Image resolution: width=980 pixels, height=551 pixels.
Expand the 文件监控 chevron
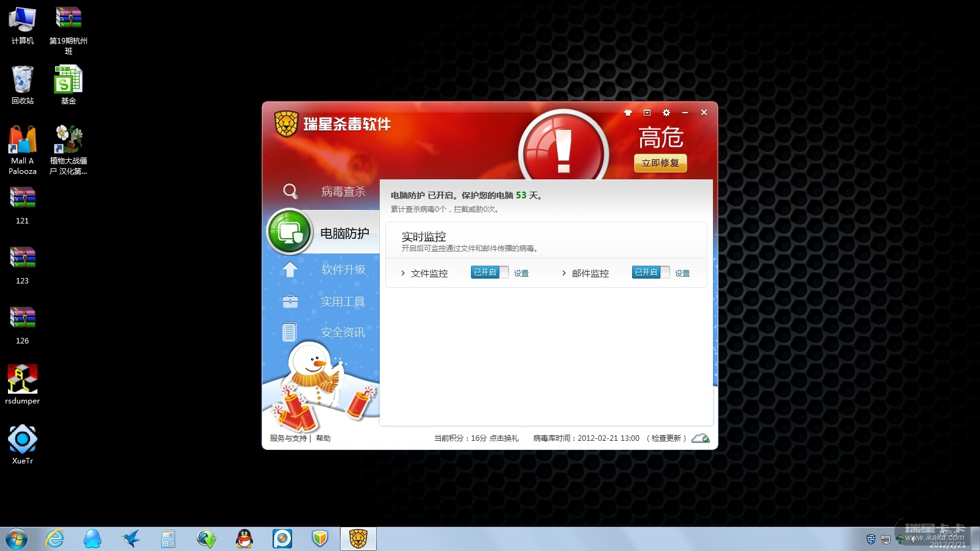(x=402, y=273)
